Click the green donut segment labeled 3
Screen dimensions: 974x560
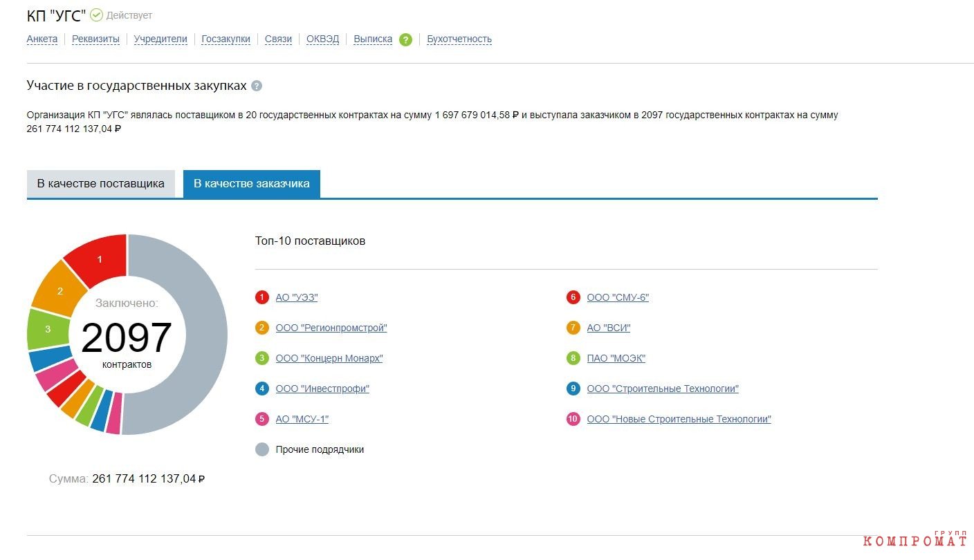click(x=47, y=329)
